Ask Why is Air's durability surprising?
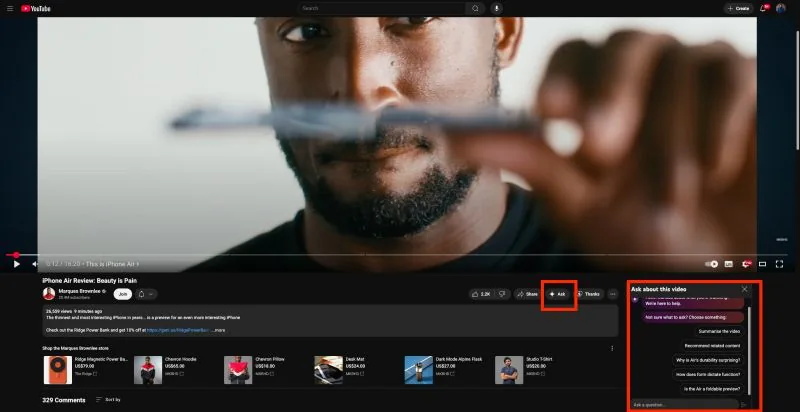The height and width of the screenshot is (412, 800). tap(708, 360)
